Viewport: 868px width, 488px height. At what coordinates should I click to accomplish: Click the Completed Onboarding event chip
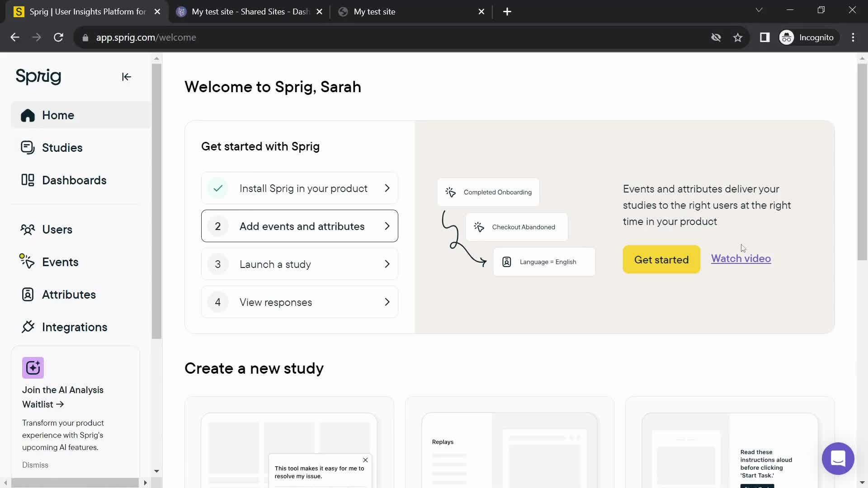tap(488, 192)
